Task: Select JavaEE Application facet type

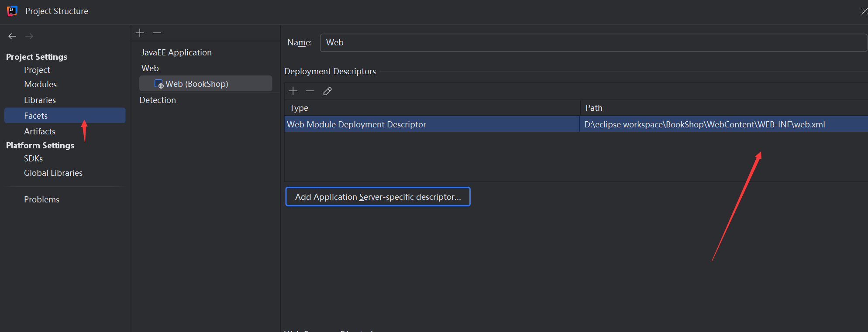Action: [176, 52]
